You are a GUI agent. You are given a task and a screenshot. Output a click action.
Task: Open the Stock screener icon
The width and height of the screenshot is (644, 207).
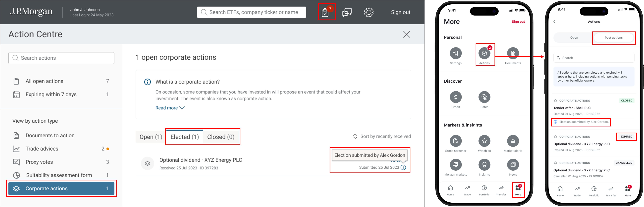[x=456, y=141]
